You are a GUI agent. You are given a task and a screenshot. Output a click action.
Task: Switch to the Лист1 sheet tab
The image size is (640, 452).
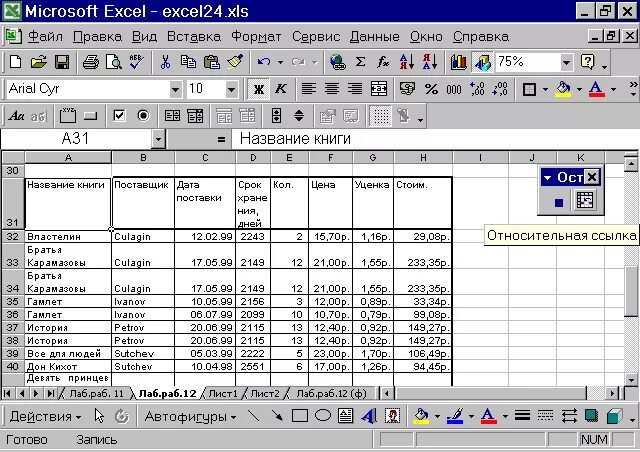click(x=223, y=393)
